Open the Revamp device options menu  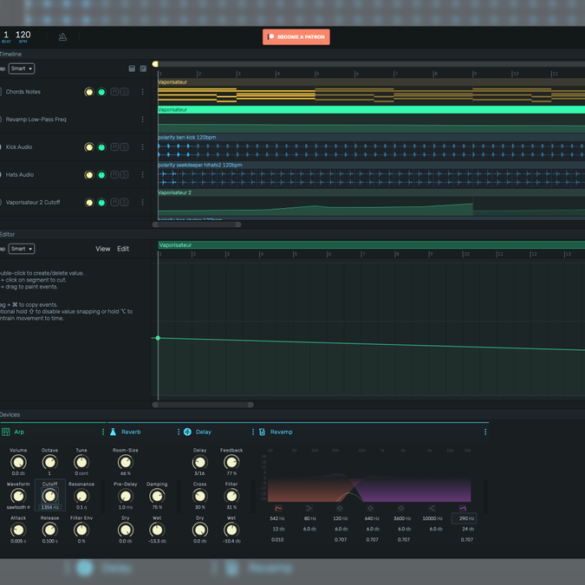[x=485, y=432]
